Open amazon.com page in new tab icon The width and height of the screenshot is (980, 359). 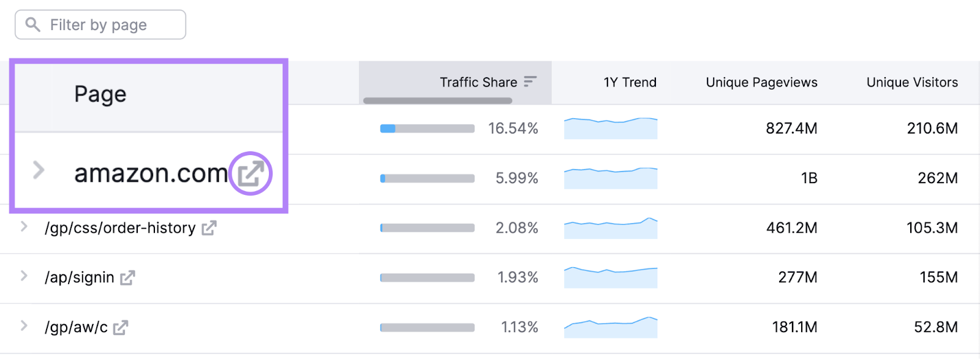click(251, 173)
